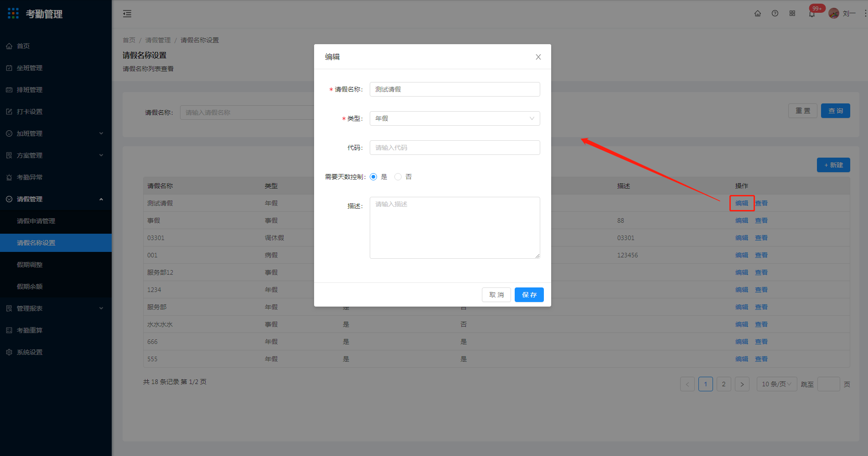Click the next page arrow
The image size is (868, 456).
click(x=742, y=384)
